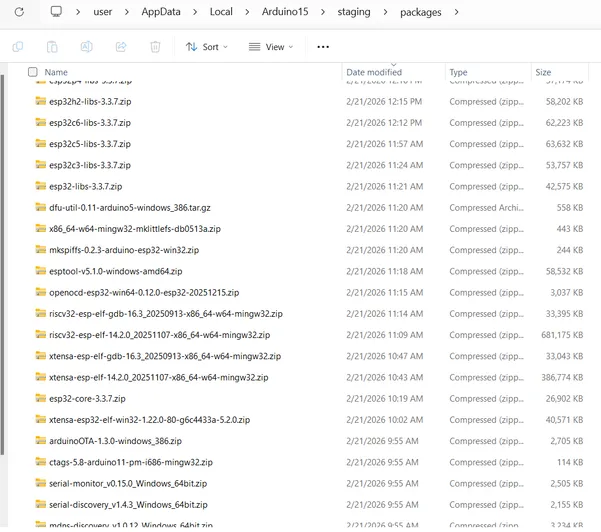Toggle the select-all checkbox beside Name
Viewport: 601px width, 532px height.
click(x=33, y=72)
